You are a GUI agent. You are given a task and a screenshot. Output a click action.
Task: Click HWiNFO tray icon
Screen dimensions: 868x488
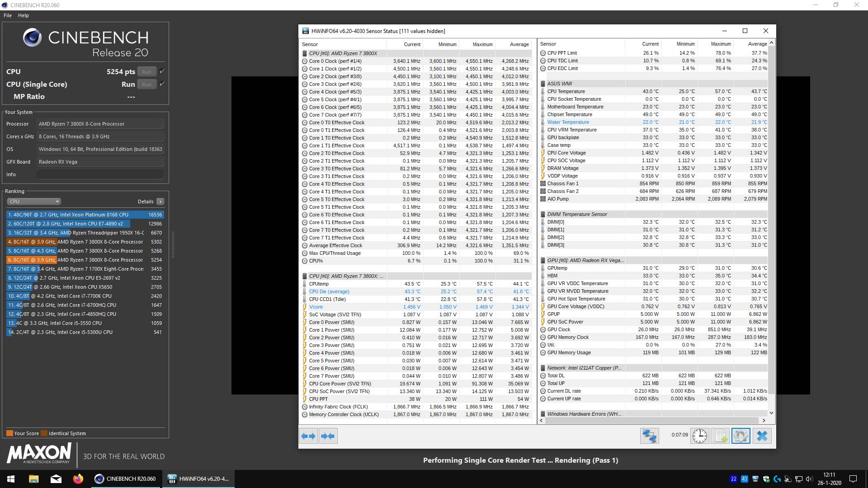755,479
